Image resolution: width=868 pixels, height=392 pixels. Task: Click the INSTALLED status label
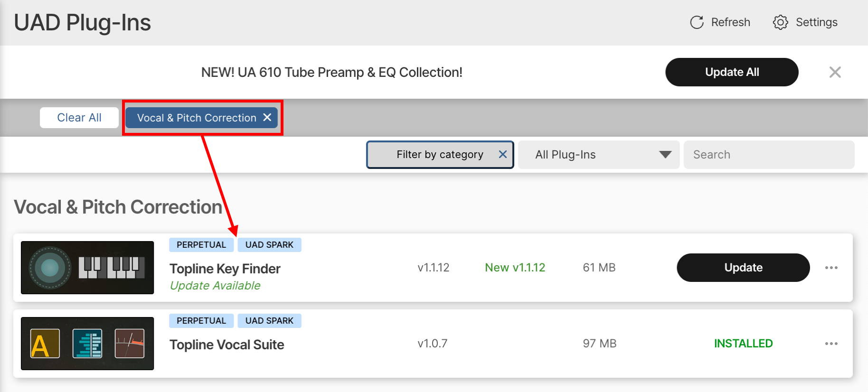pos(744,344)
